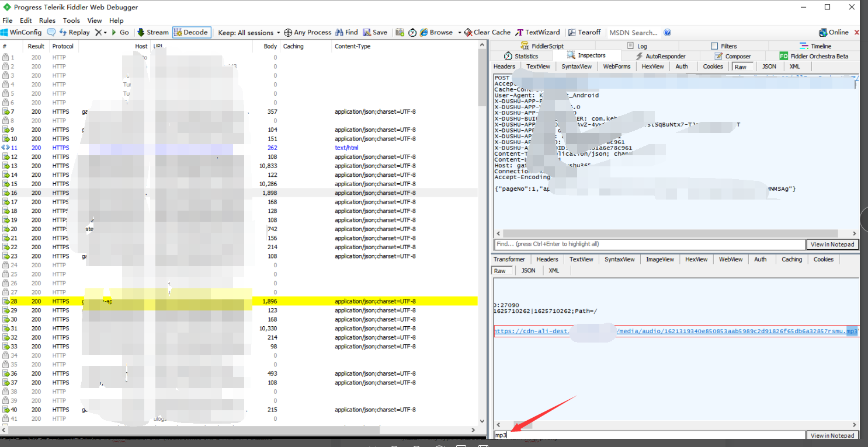This screenshot has width=868, height=447.
Task: Expand the Browse dropdown arrow
Action: click(x=460, y=33)
